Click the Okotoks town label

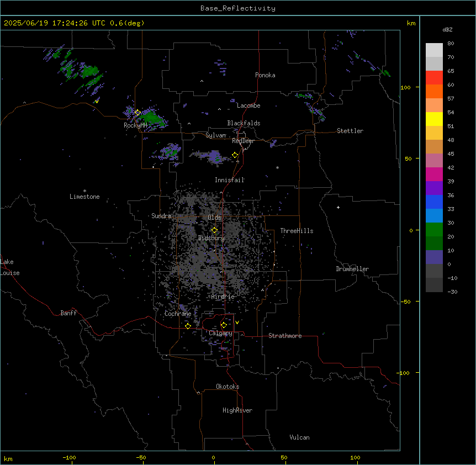click(x=228, y=387)
